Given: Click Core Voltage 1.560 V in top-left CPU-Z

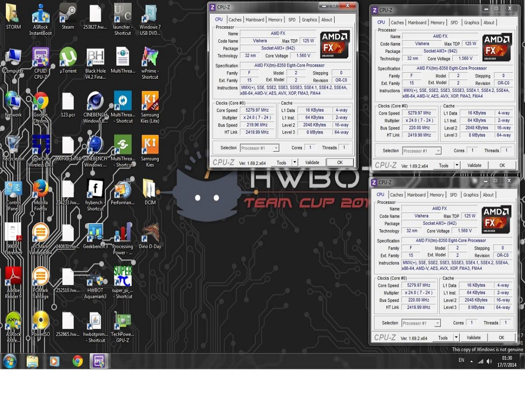Looking at the screenshot, I should pos(303,56).
